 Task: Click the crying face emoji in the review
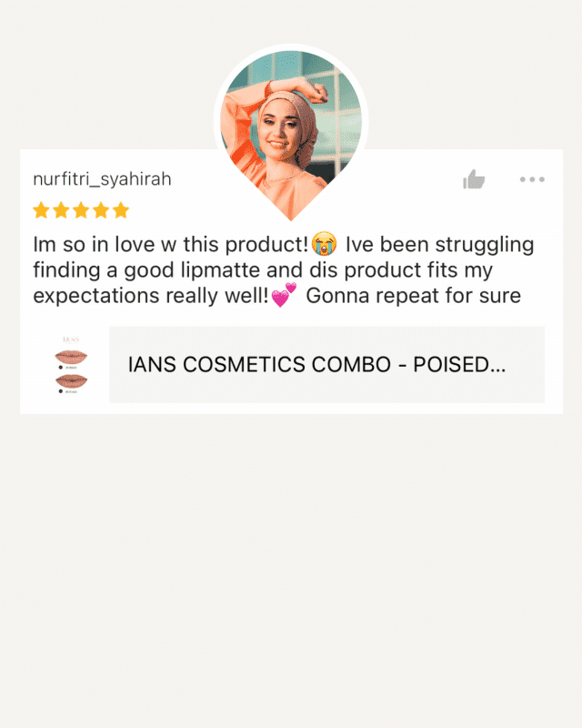point(325,244)
